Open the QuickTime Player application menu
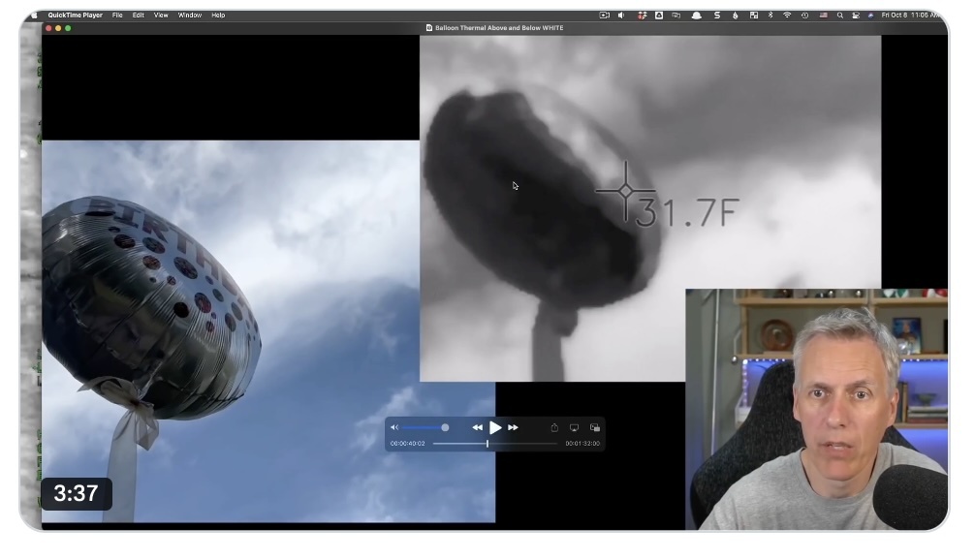975x560 pixels. (x=75, y=16)
